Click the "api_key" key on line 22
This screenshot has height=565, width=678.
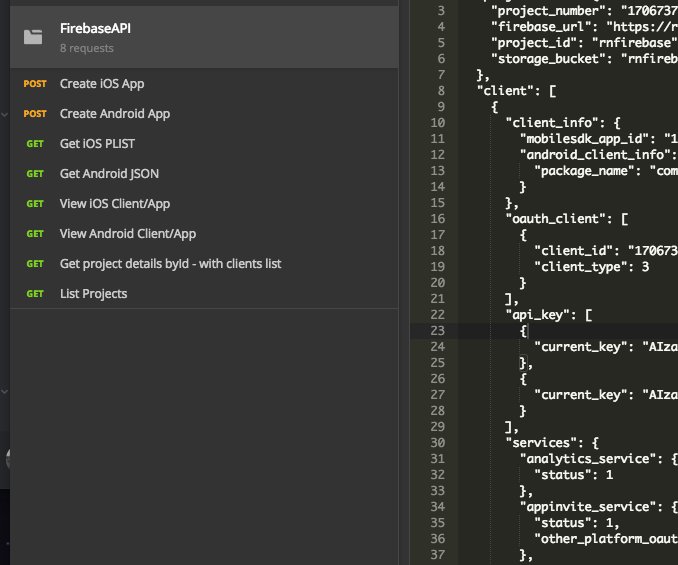[538, 315]
